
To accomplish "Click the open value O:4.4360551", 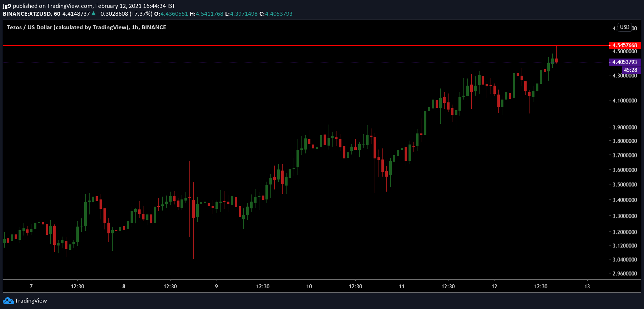I will tap(171, 14).
